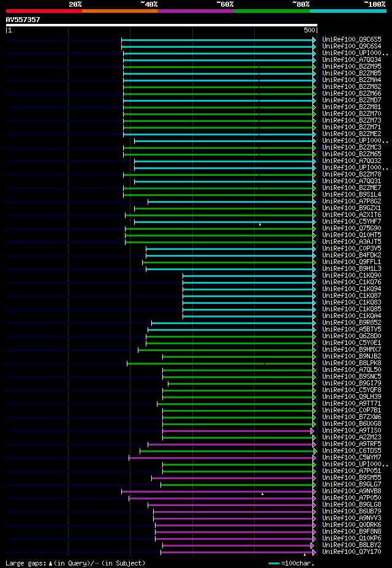Select the UniRef100_A2ZM23 label
Image resolution: width=392 pixels, height=568 pixels.
352,437
